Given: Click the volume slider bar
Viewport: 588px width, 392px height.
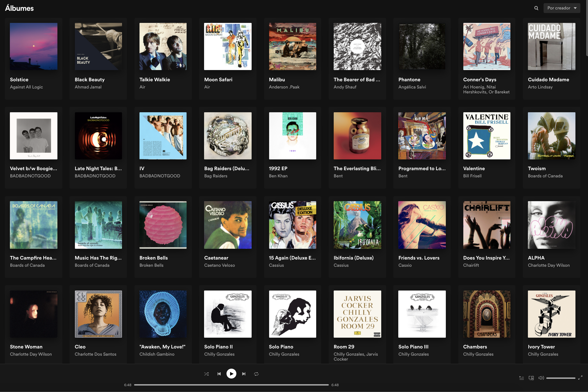Looking at the screenshot, I should (x=561, y=378).
